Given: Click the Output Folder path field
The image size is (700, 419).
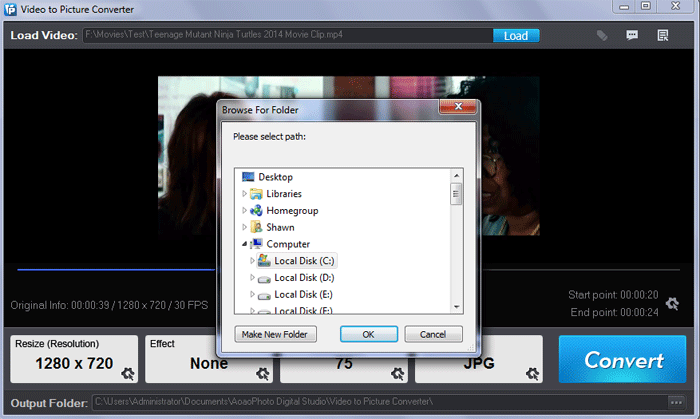Looking at the screenshot, I should [x=380, y=402].
